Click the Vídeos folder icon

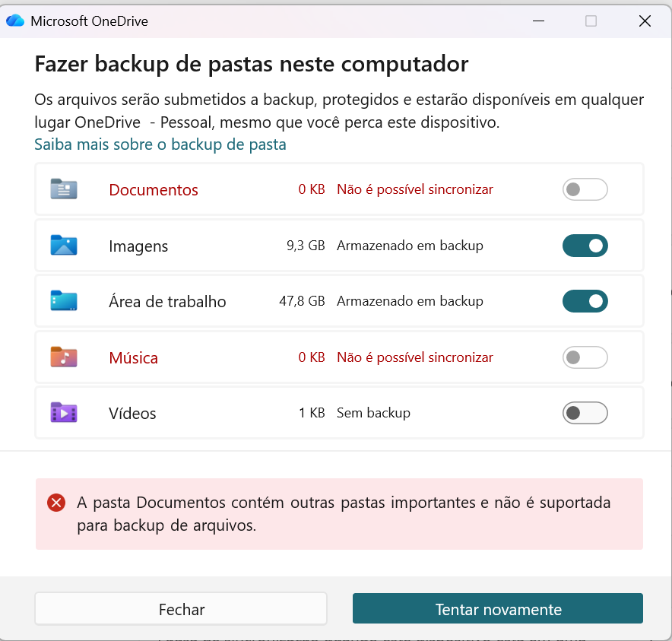pyautogui.click(x=64, y=413)
